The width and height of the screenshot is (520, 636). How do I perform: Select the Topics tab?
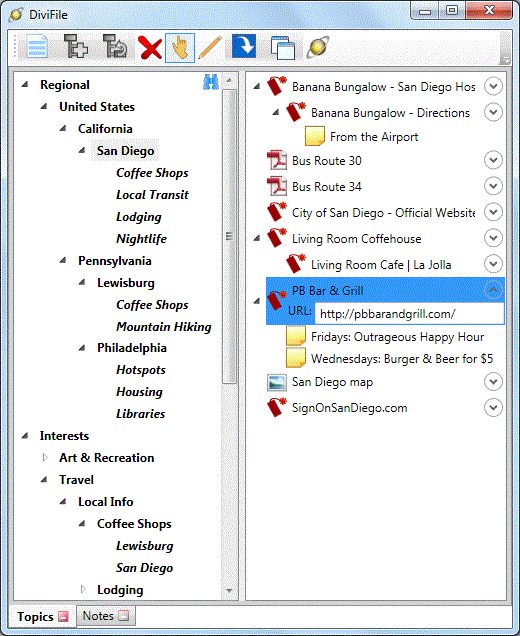[x=43, y=617]
